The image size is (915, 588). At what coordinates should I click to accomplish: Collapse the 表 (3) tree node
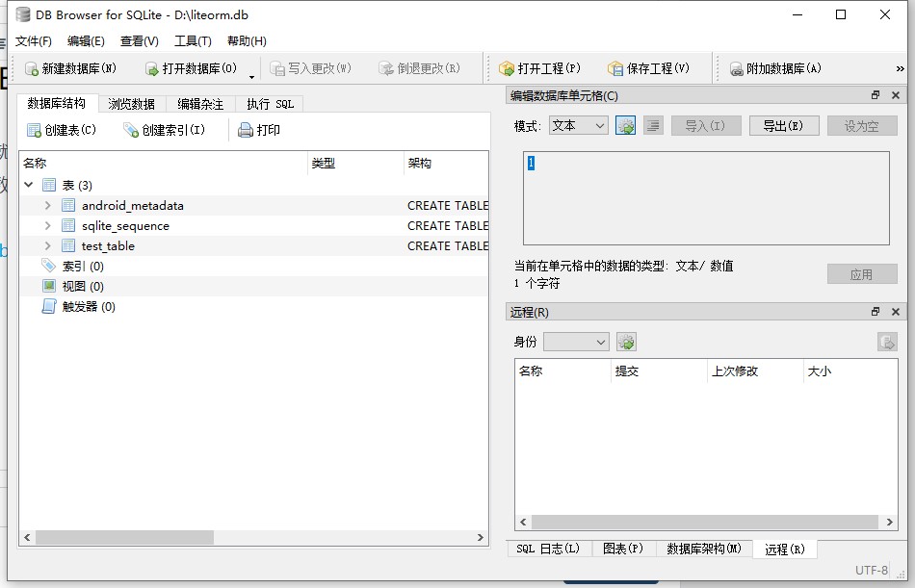[29, 185]
